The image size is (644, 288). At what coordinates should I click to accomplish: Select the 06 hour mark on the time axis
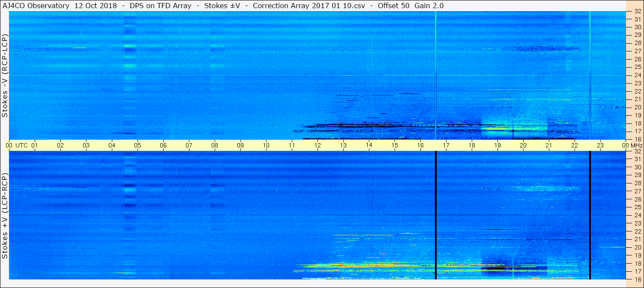click(163, 145)
